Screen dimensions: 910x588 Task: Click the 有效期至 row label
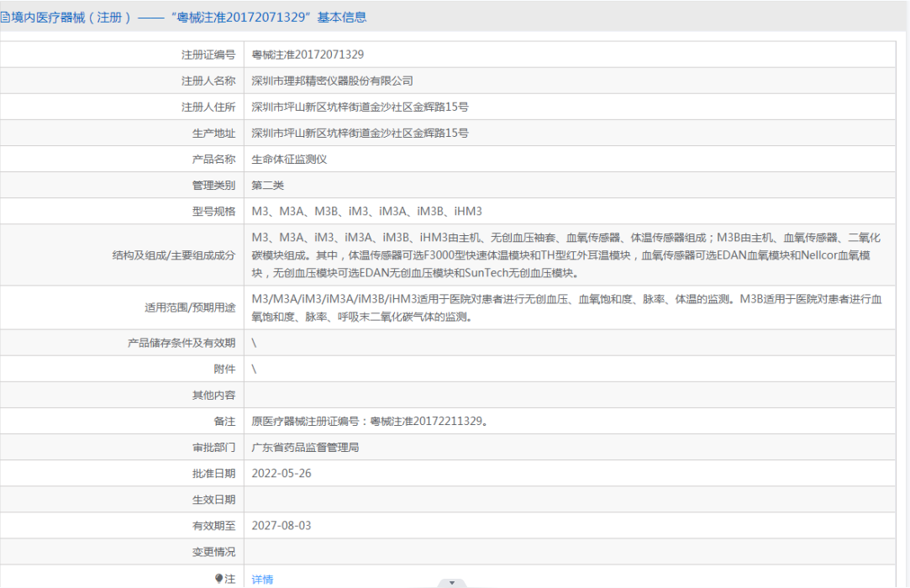coord(213,525)
